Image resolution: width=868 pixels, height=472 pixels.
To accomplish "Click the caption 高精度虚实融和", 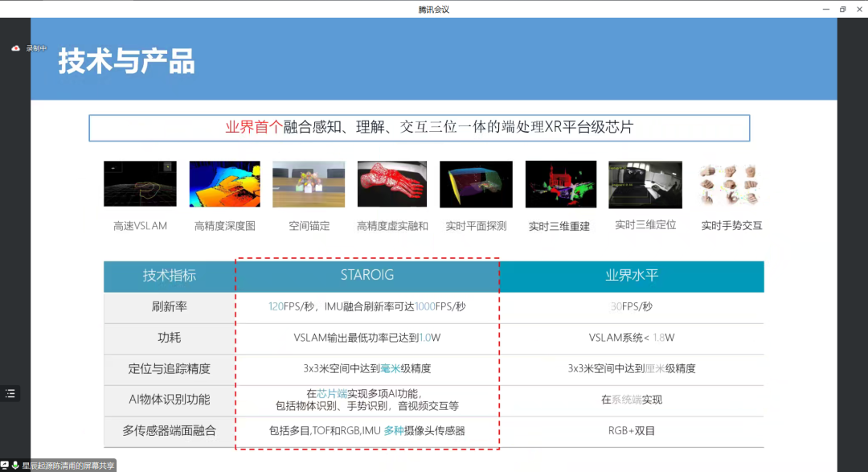I will (392, 226).
